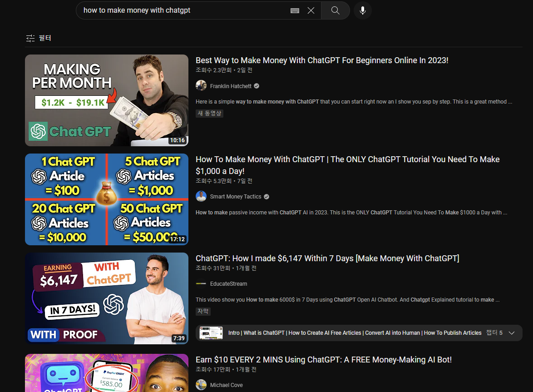Click the 새 동영상 badge
Viewport: 533px width, 392px height.
209,113
